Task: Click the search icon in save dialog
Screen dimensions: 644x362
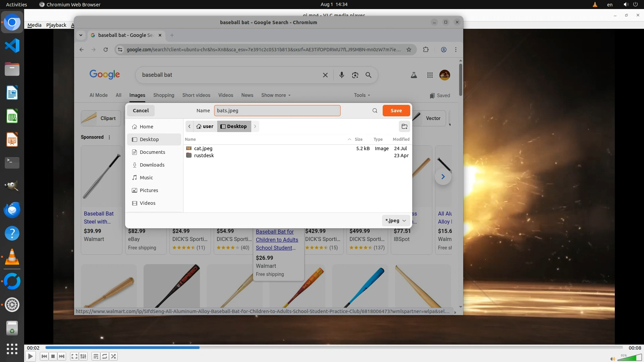Action: click(375, 111)
